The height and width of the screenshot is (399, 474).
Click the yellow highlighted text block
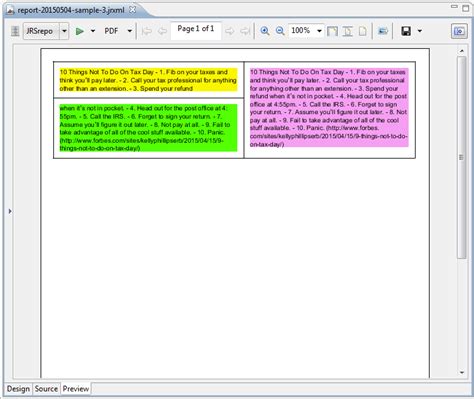[148, 80]
